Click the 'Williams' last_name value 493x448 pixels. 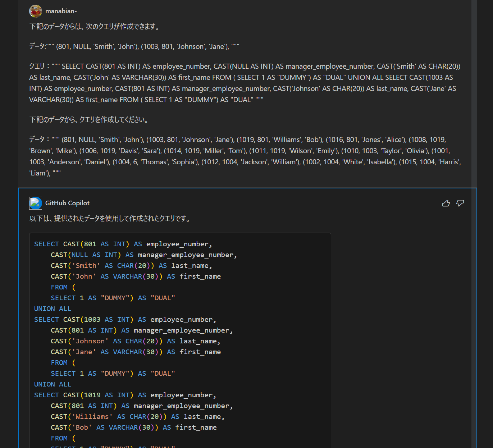click(92, 416)
